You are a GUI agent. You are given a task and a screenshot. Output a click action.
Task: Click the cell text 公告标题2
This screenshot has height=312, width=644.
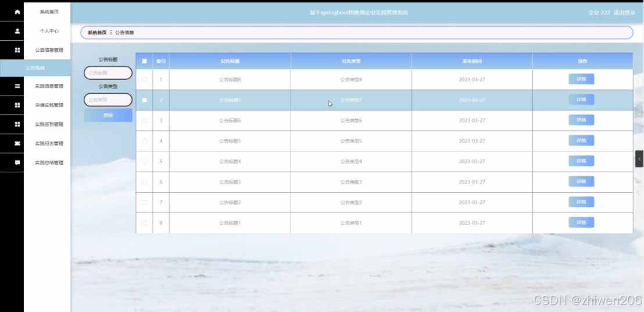pos(230,202)
